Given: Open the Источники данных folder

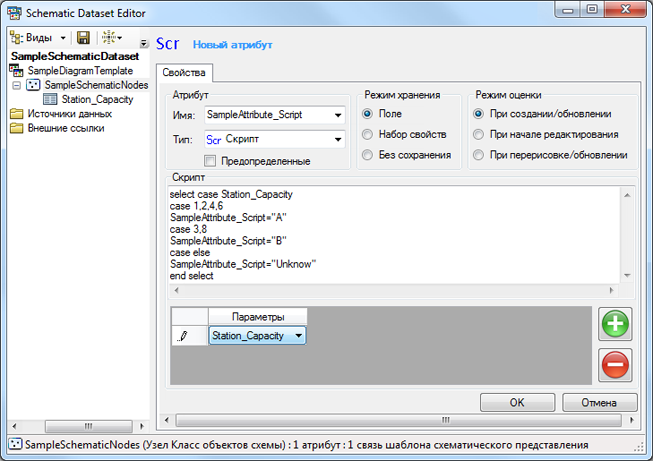Looking at the screenshot, I should [69, 113].
